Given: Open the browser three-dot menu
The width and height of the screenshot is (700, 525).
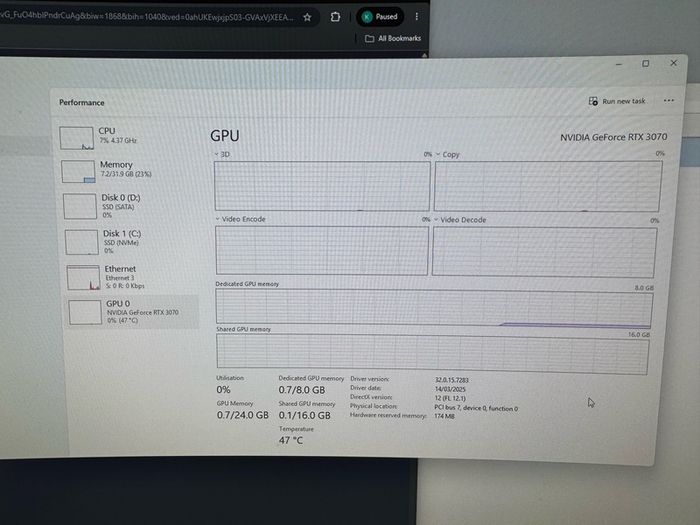Looking at the screenshot, I should click(417, 17).
